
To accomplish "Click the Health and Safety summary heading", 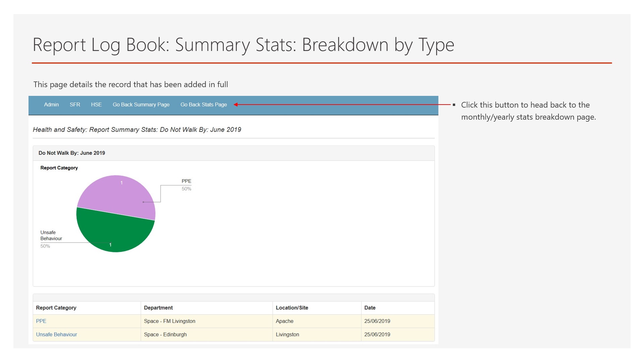I will 137,129.
